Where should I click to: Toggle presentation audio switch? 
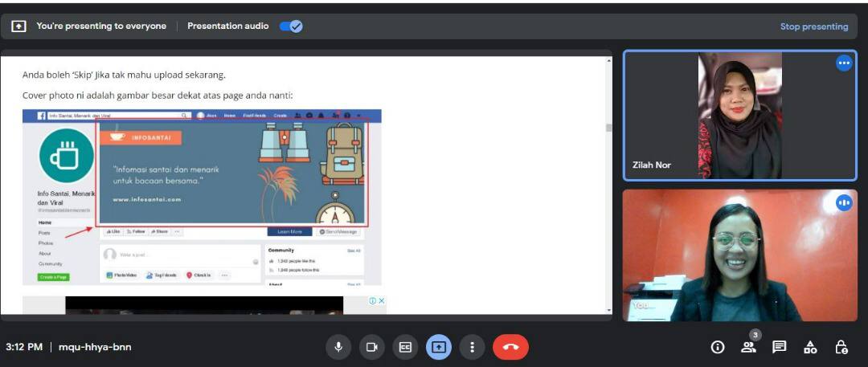291,26
